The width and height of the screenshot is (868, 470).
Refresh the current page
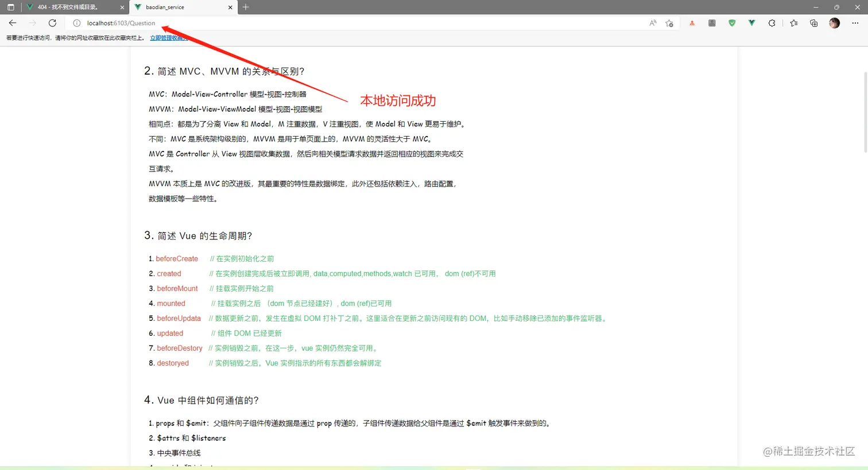(x=52, y=23)
